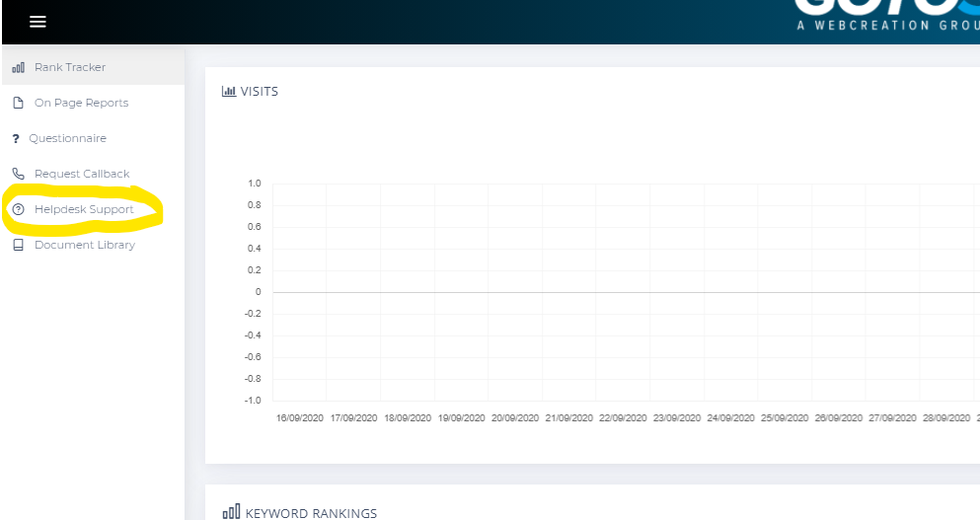Click the 21/09/2020 axis date
This screenshot has height=520, width=980.
[x=568, y=418]
